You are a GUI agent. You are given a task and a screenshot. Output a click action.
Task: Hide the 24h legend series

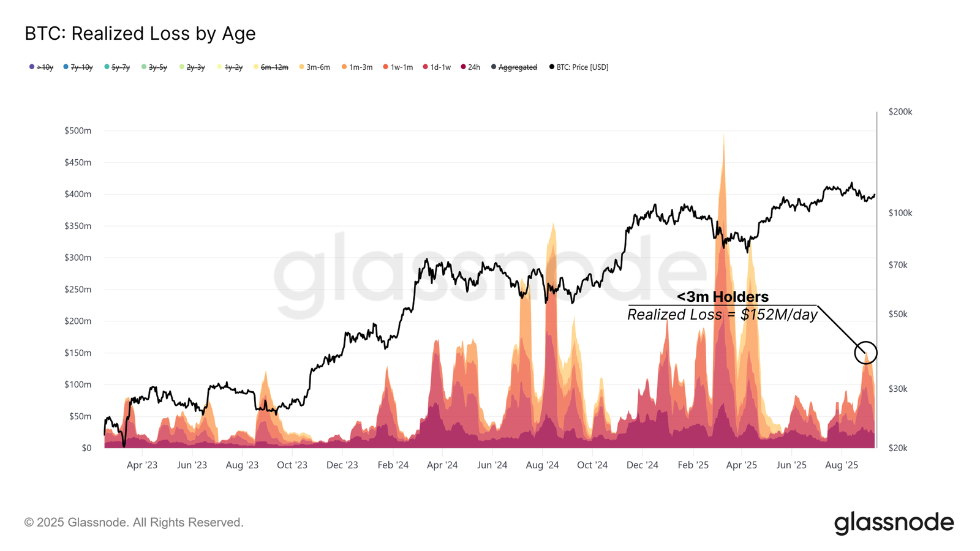tap(470, 67)
